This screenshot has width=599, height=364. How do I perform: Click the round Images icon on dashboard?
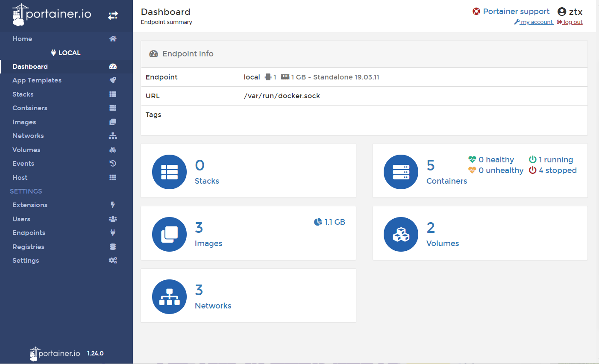(169, 234)
